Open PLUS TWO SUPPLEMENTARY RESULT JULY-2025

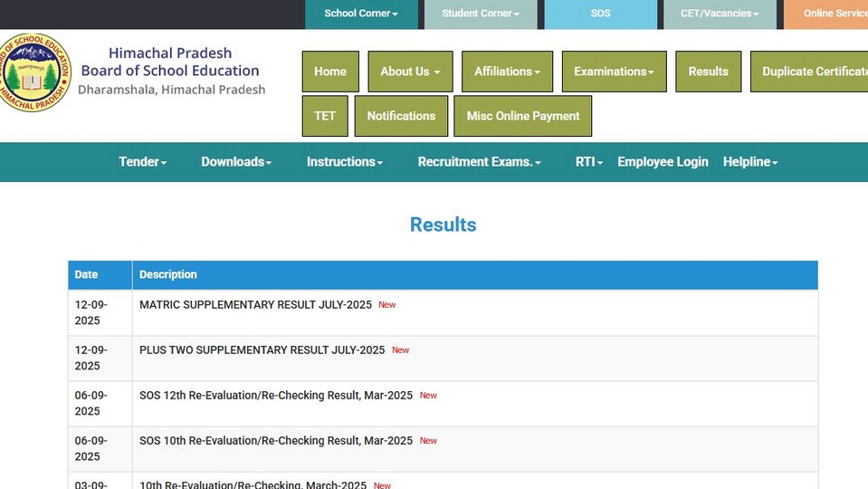[x=262, y=350]
